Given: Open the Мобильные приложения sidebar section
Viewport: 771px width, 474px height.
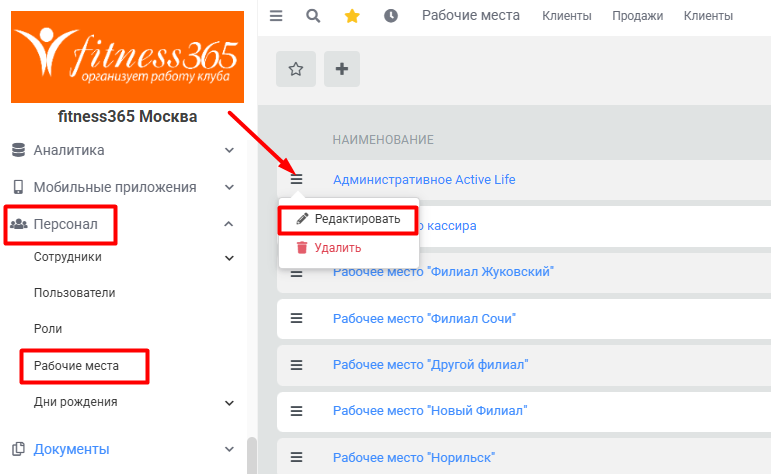Looking at the screenshot, I should click(115, 187).
